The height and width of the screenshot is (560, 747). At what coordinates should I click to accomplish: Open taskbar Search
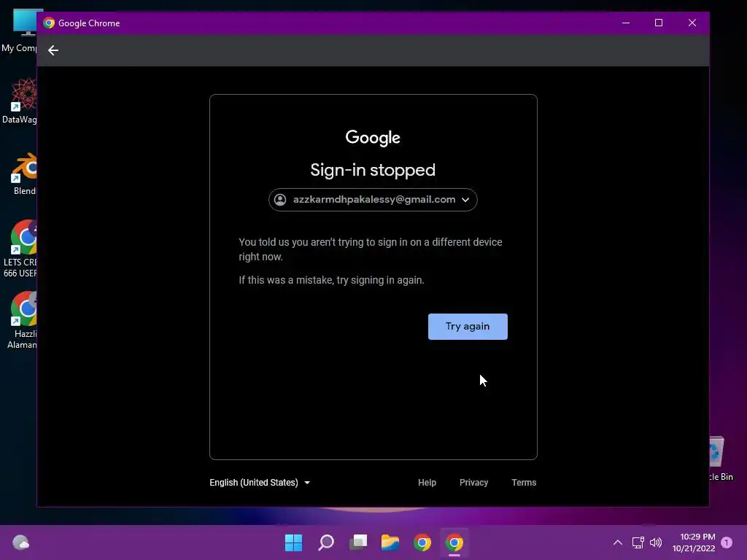[x=326, y=542]
